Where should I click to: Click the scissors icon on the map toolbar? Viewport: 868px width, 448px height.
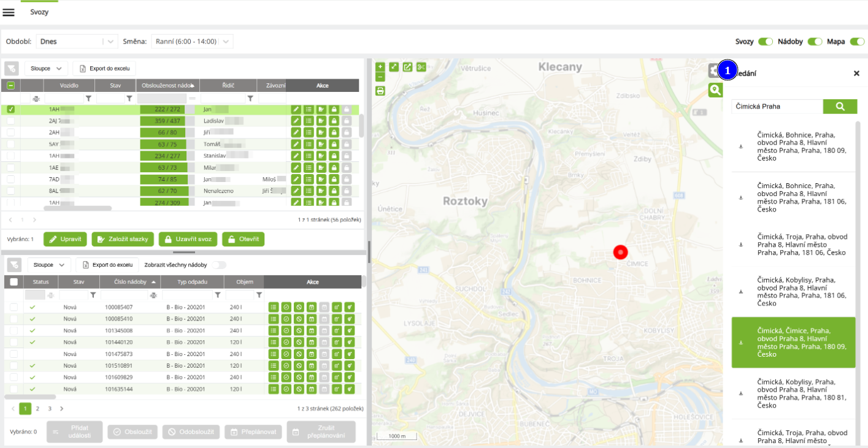421,67
